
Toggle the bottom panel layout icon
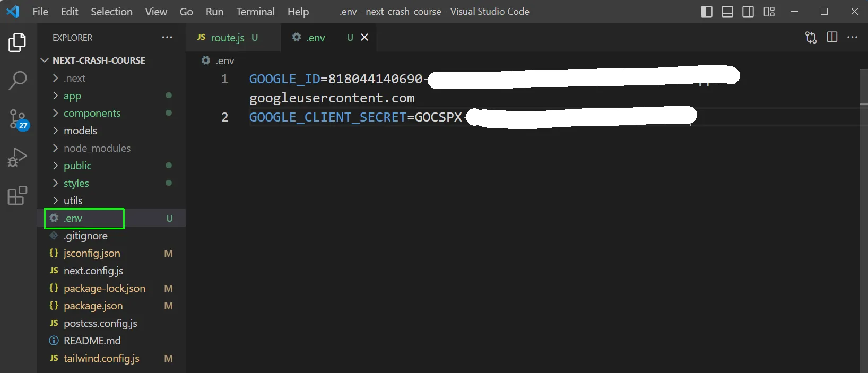[727, 12]
